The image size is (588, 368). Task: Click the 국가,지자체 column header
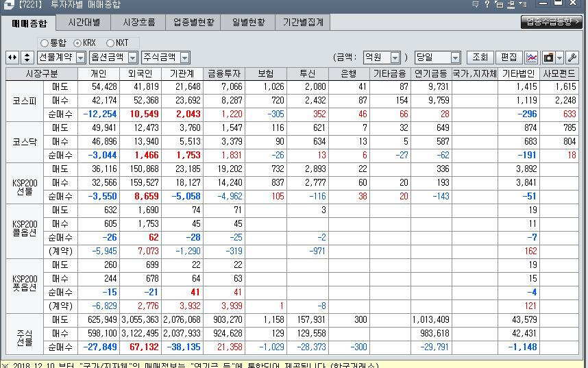pos(475,73)
